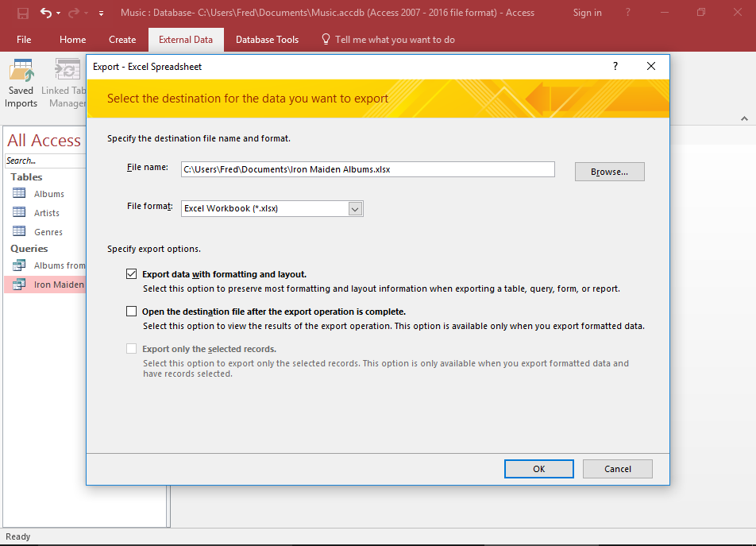Confirm the export with OK
This screenshot has width=756, height=546.
[538, 468]
